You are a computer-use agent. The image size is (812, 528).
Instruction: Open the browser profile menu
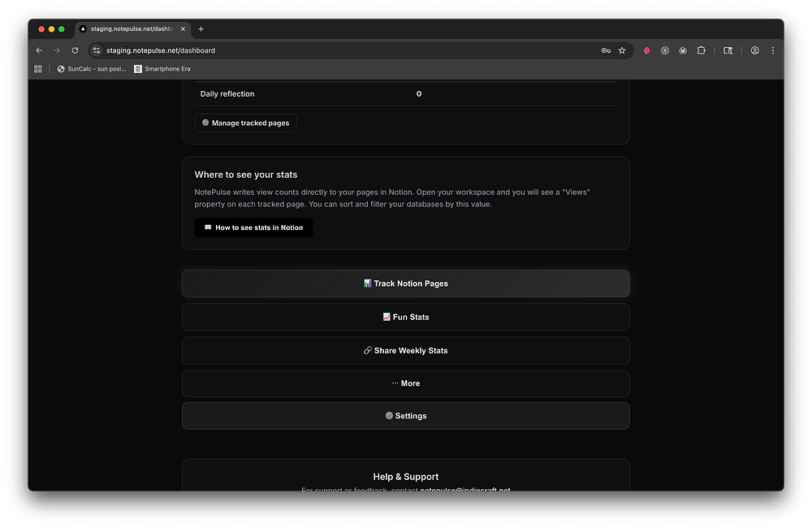[x=754, y=50]
